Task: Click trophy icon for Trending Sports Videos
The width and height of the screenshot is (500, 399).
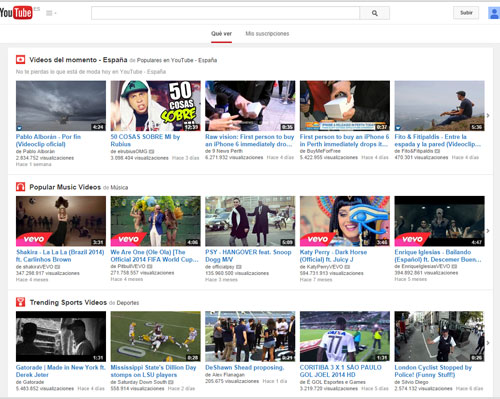Action: tap(20, 302)
